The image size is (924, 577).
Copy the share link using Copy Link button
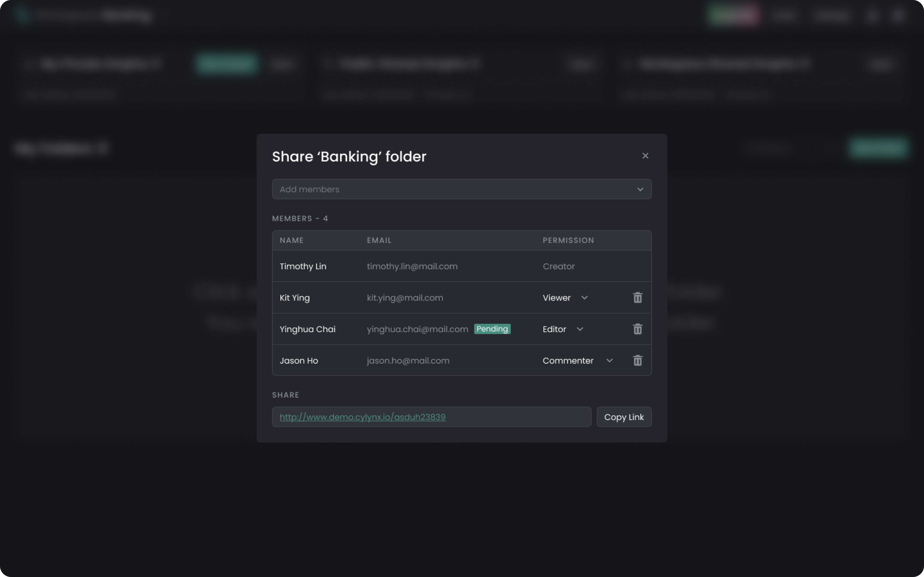(x=624, y=417)
